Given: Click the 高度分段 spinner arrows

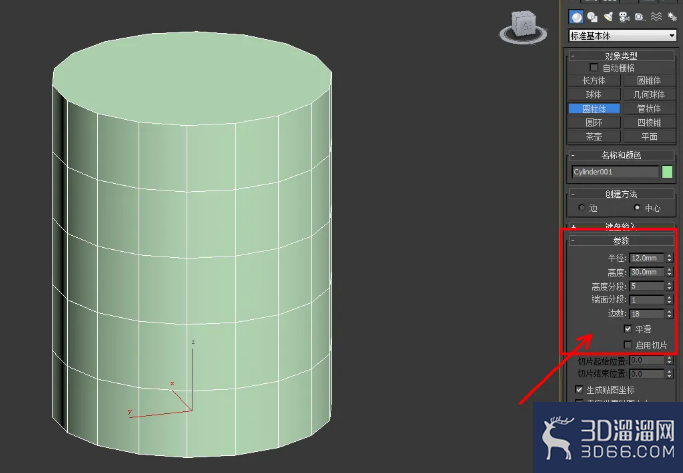Looking at the screenshot, I should (669, 286).
